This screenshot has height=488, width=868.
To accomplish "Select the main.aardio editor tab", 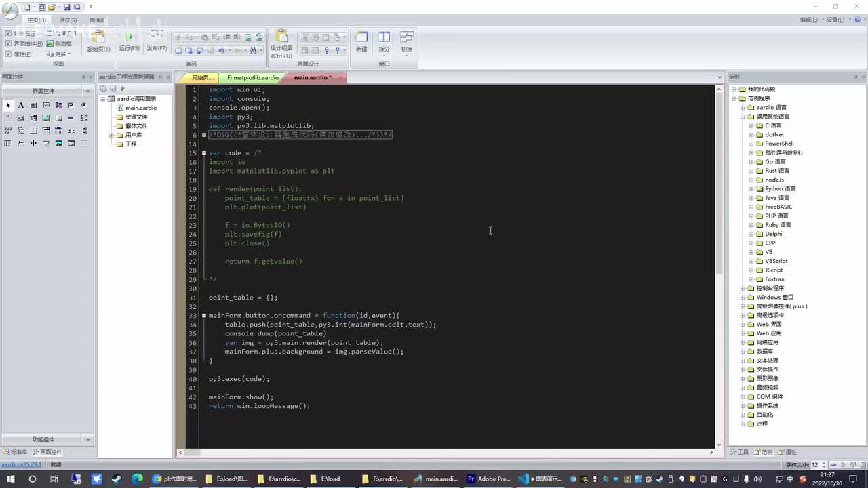I will point(314,77).
